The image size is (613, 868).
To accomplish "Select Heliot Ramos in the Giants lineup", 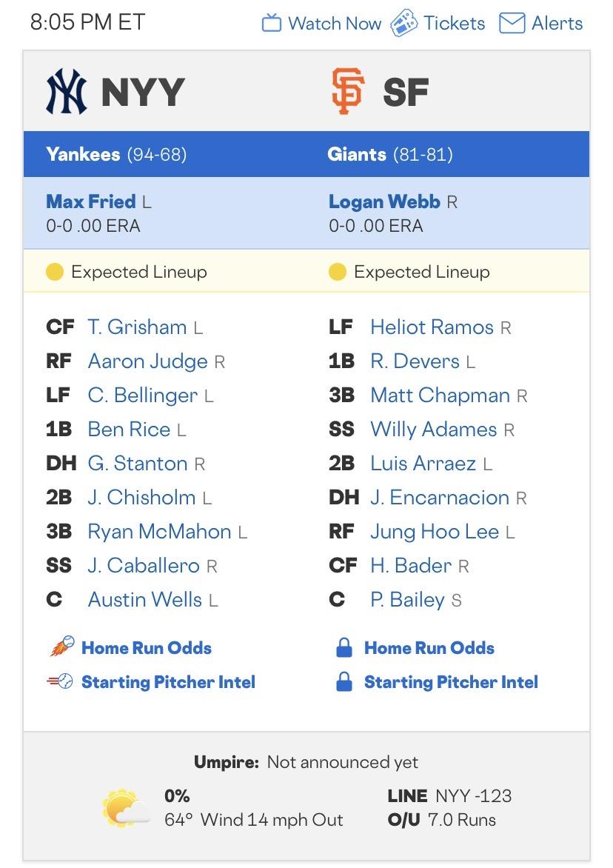I will (432, 327).
